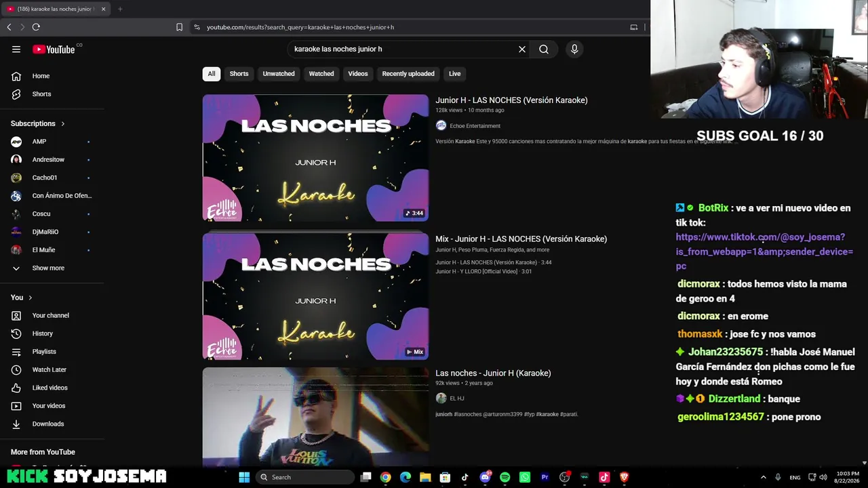Play the first LAS NOCHES karaoke thumbnail (3:44)
The image size is (868, 488).
[x=315, y=158]
